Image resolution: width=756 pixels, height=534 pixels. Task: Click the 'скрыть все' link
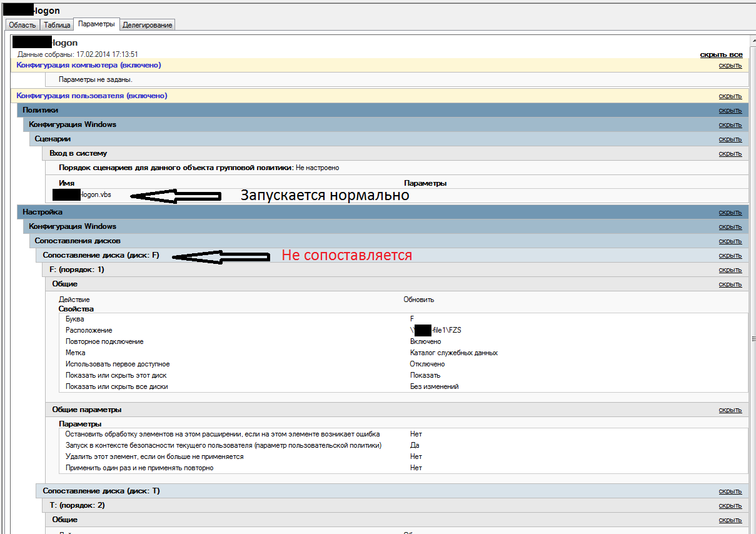[x=721, y=54]
